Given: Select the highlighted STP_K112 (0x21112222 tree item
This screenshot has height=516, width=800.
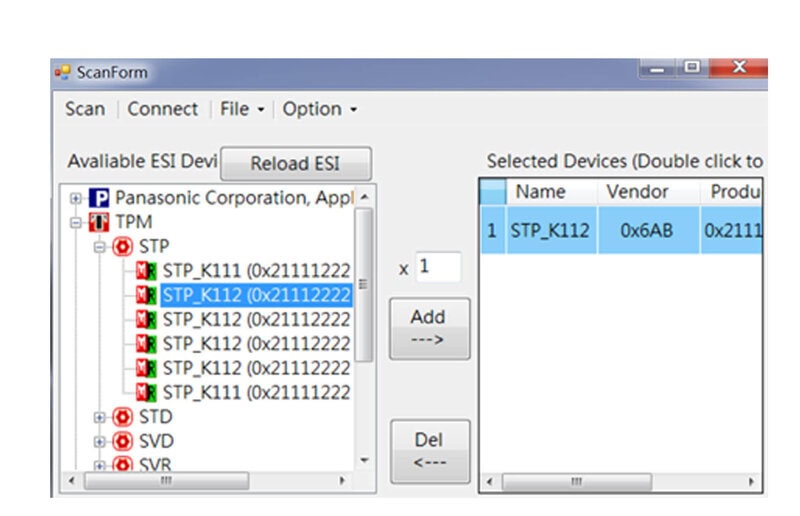Looking at the screenshot, I should tap(257, 295).
